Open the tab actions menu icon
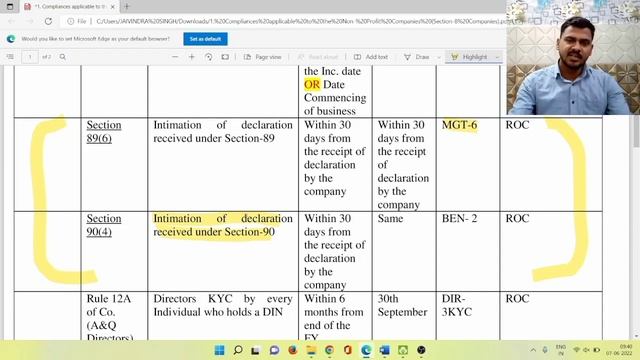Image resolution: width=640 pixels, height=360 pixels. [x=10, y=7]
